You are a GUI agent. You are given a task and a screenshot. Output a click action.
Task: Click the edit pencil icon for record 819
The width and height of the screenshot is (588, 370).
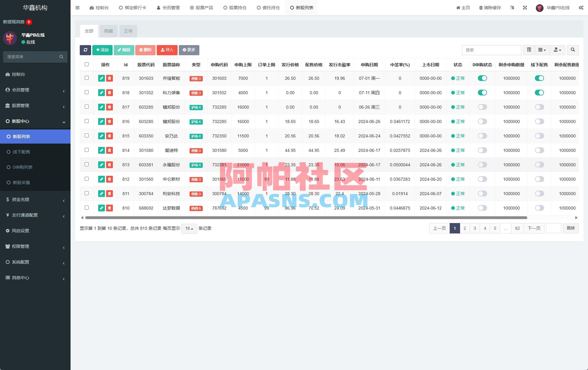coord(101,78)
